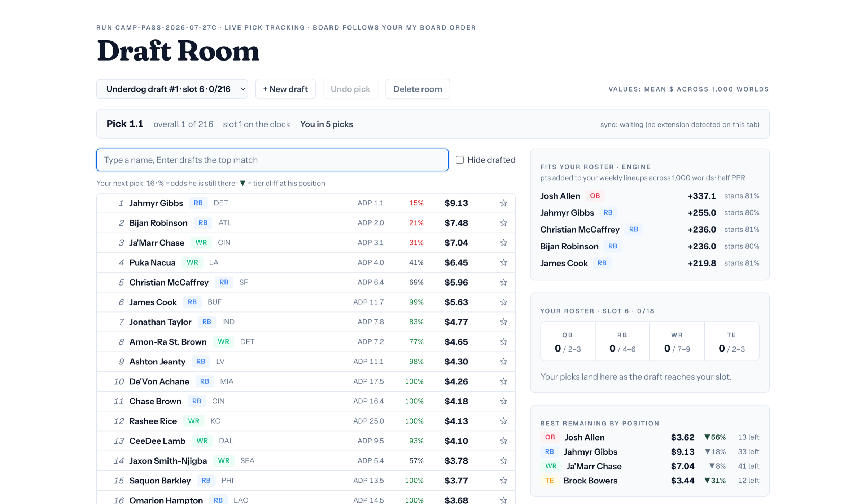Enable the Hide drafted checkbox
The width and height of the screenshot is (866, 504).
(459, 160)
